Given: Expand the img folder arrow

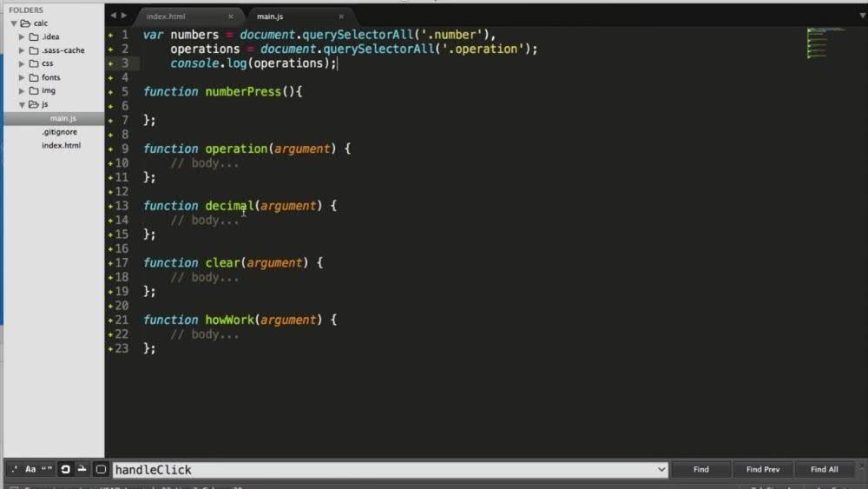Looking at the screenshot, I should tap(22, 91).
